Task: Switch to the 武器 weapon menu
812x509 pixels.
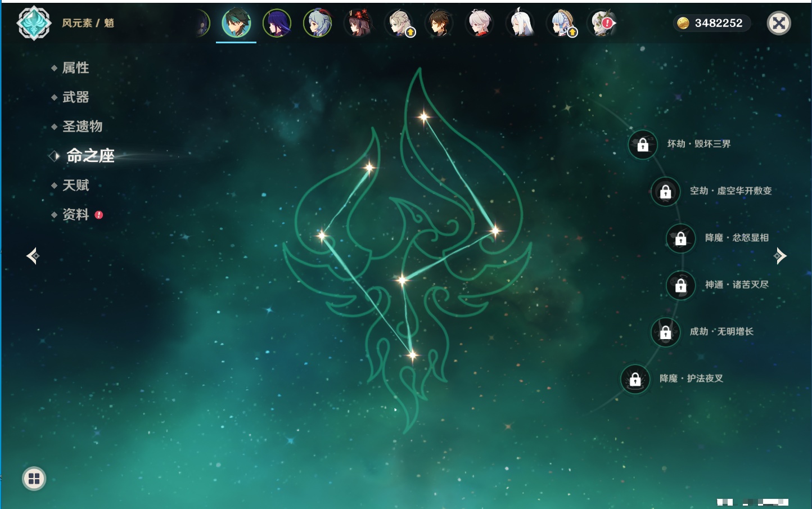Action: pyautogui.click(x=75, y=97)
